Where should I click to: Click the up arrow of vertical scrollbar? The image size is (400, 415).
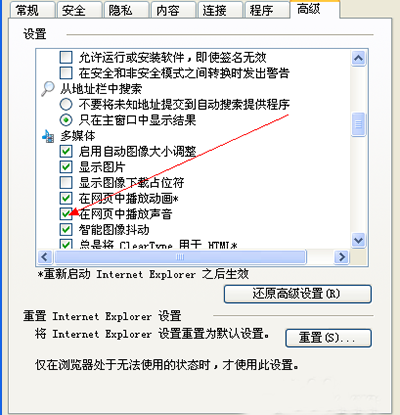pos(359,59)
